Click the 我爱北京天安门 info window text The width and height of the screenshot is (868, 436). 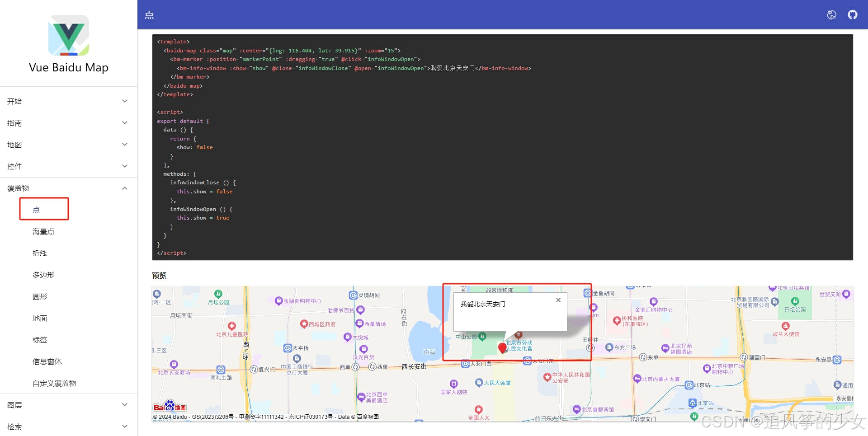pos(483,304)
